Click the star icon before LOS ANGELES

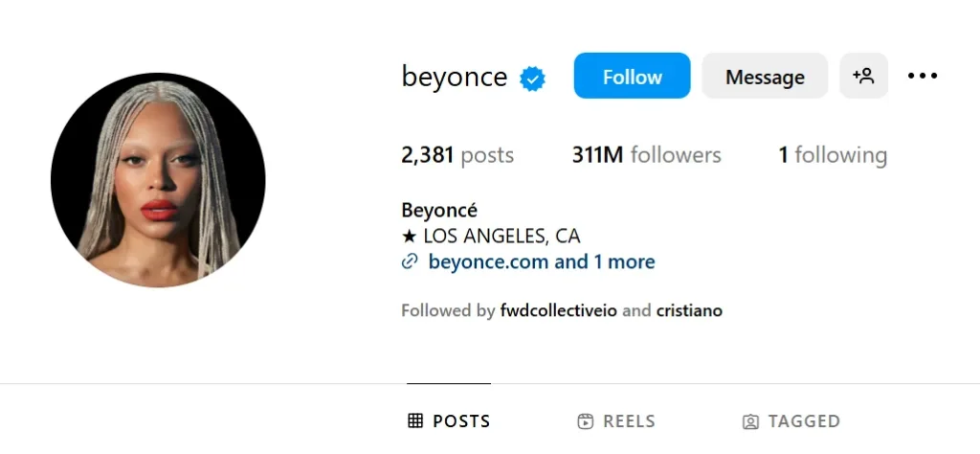click(409, 236)
